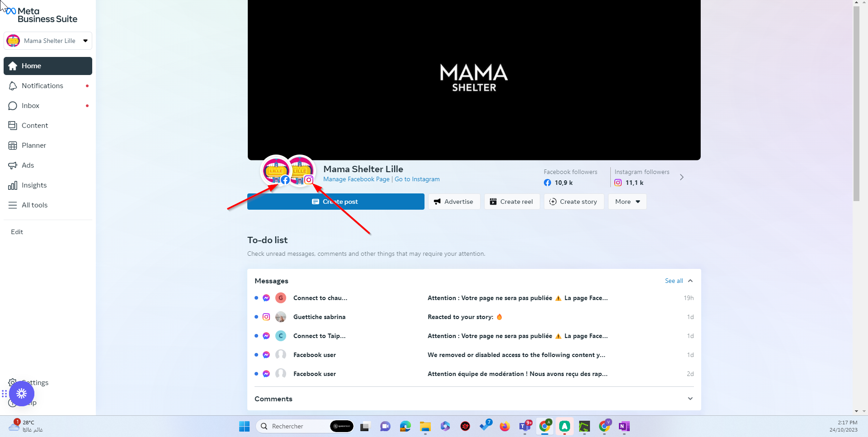The width and height of the screenshot is (868, 437).
Task: Click the Create reel button
Action: [x=512, y=202]
